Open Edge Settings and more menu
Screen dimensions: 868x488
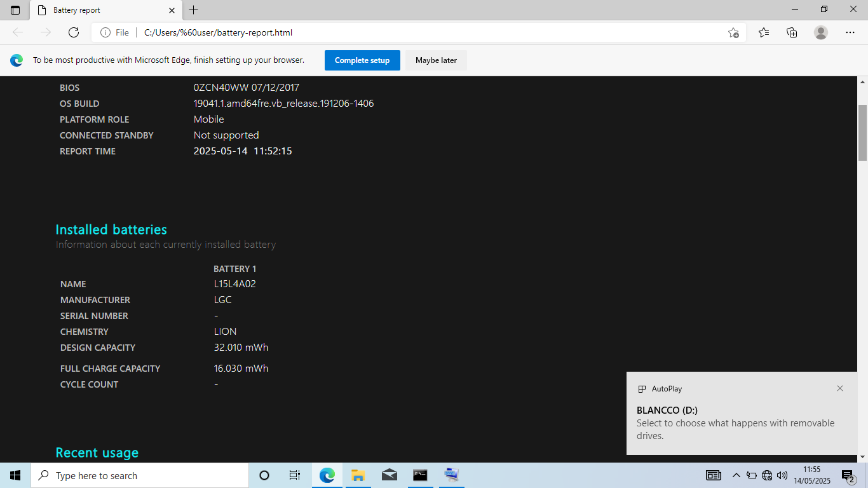(850, 32)
